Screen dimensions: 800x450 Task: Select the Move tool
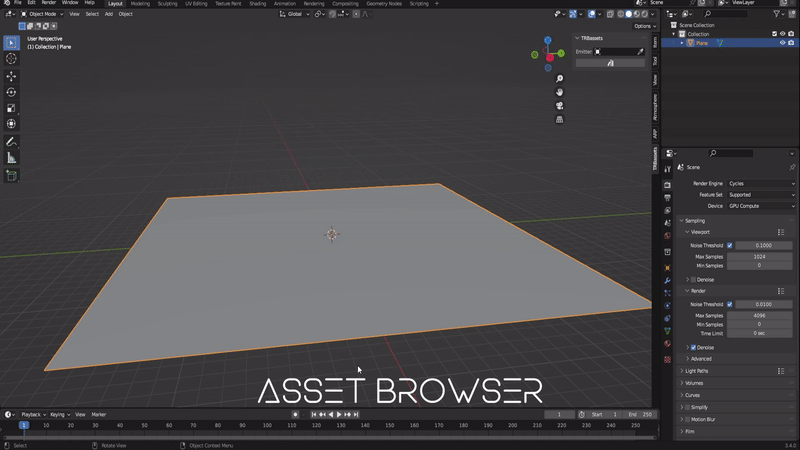(11, 77)
